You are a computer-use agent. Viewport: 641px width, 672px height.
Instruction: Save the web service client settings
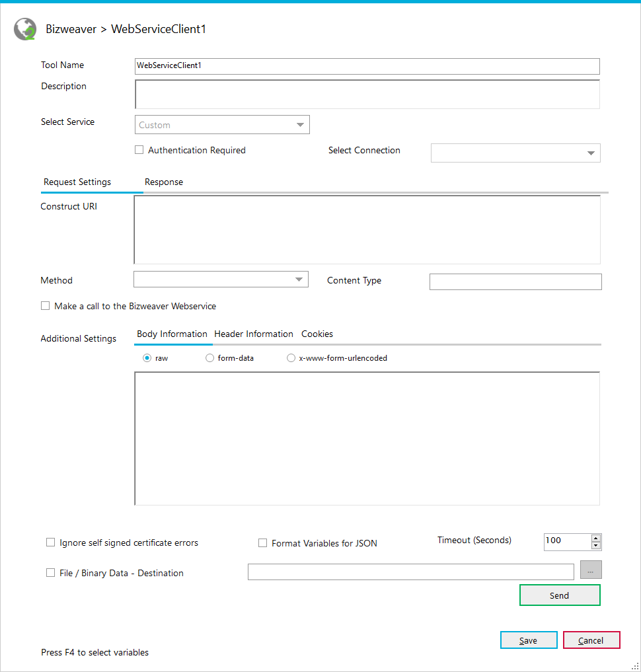(529, 640)
